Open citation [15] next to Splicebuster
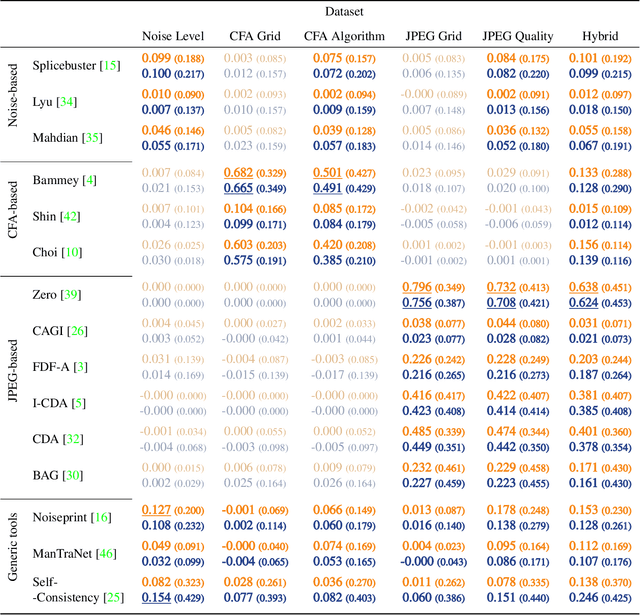The image size is (640, 615). pyautogui.click(x=110, y=65)
